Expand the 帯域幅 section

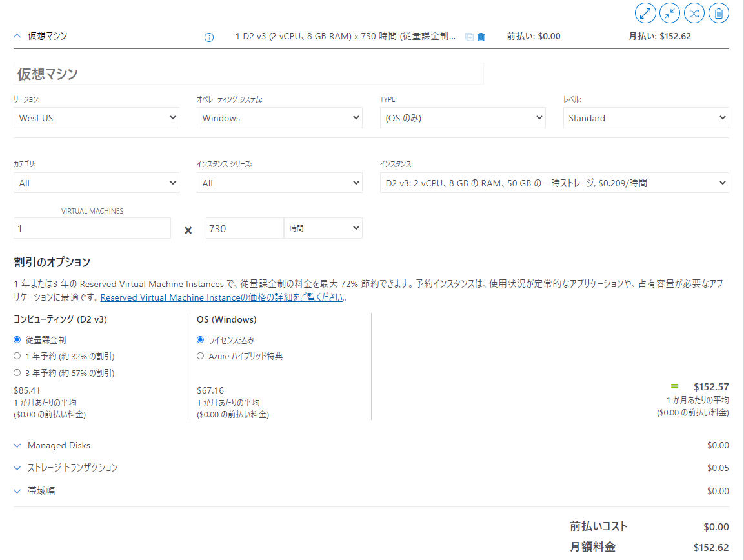[17, 491]
